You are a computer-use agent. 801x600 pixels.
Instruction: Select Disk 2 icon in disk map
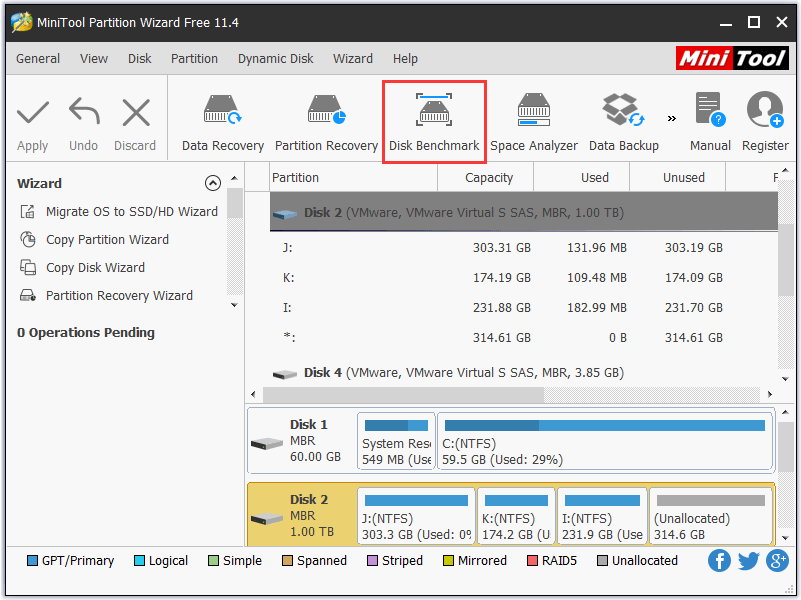click(x=267, y=519)
